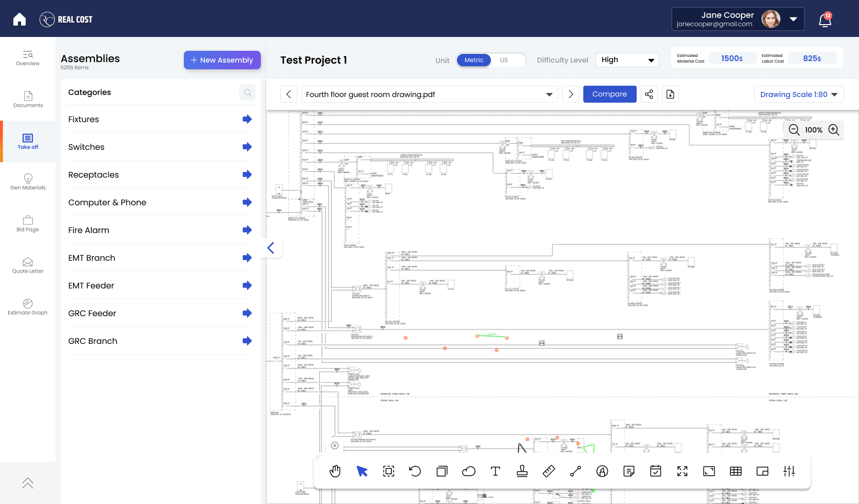Image resolution: width=859 pixels, height=504 pixels.
Task: Select the cloud markup tool
Action: click(x=468, y=471)
